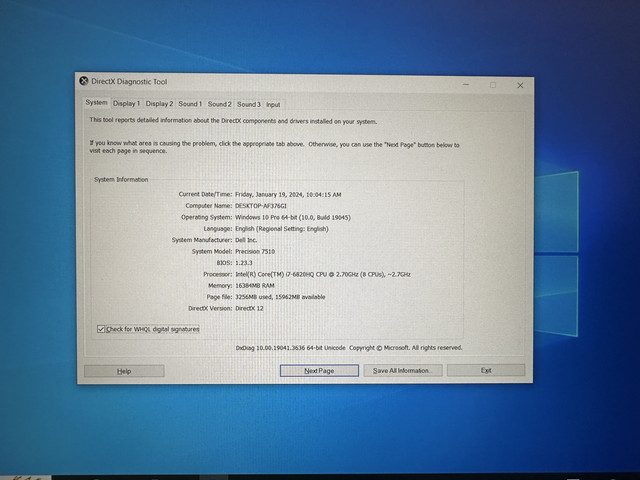
Task: Toggle Check for WHQL digital signatures
Action: point(148,329)
